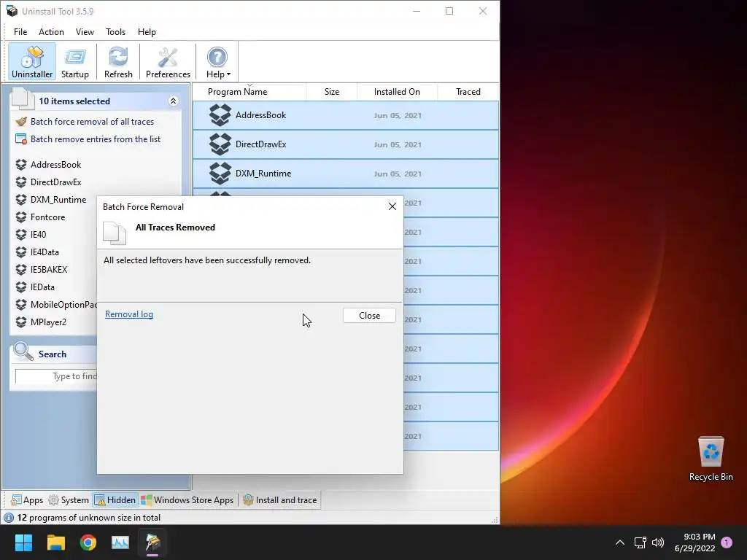
Task: Open the Help menu in menu bar
Action: 147,32
